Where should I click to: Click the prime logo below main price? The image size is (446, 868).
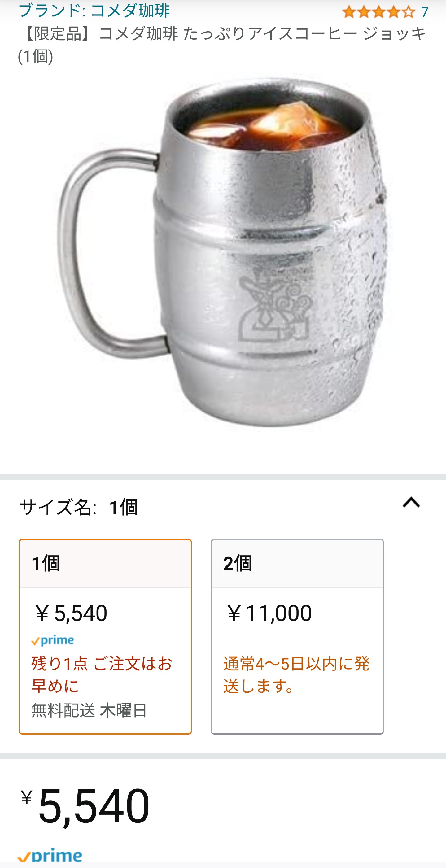click(x=50, y=856)
